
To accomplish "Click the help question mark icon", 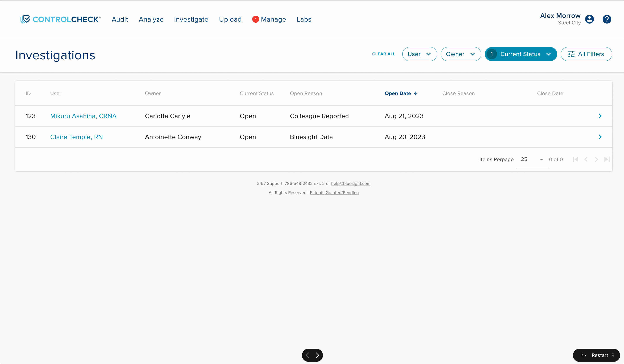I will 607,19.
